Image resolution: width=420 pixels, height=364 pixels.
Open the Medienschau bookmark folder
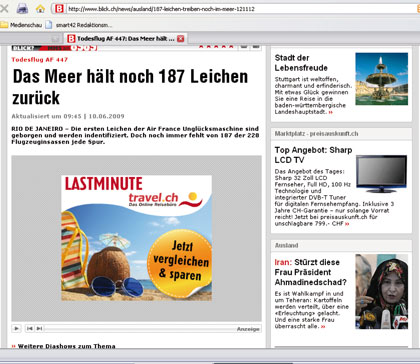[21, 25]
